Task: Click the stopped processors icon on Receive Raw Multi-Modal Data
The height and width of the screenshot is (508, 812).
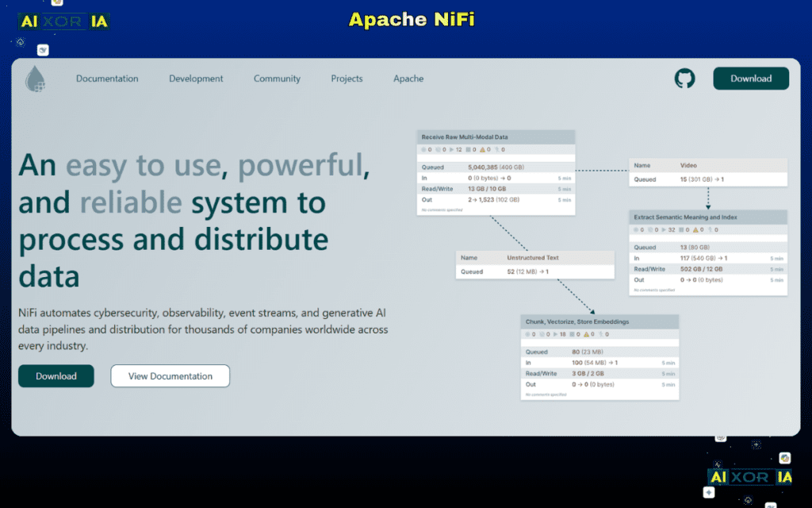Action: coord(438,149)
